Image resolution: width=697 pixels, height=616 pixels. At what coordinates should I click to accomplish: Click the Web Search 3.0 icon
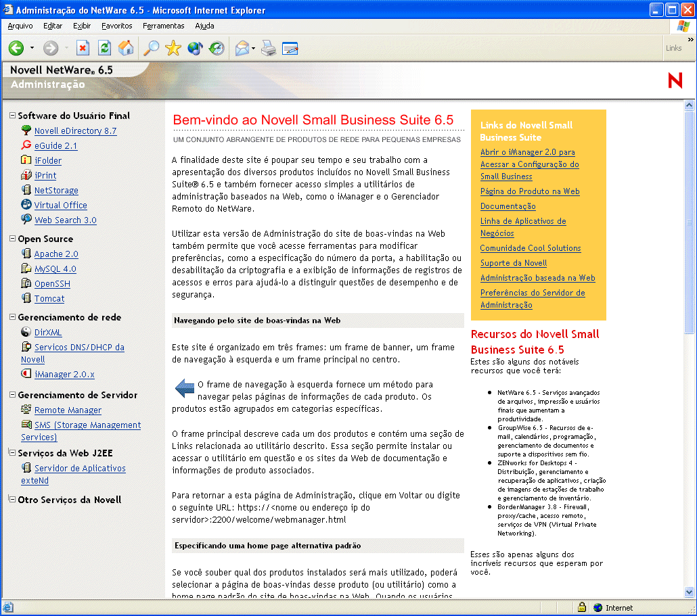(x=26, y=219)
